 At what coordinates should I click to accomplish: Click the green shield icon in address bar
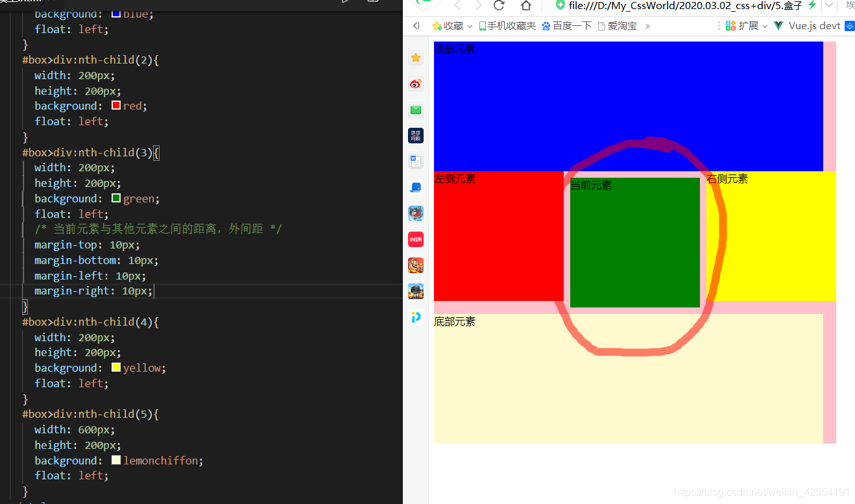(x=560, y=5)
